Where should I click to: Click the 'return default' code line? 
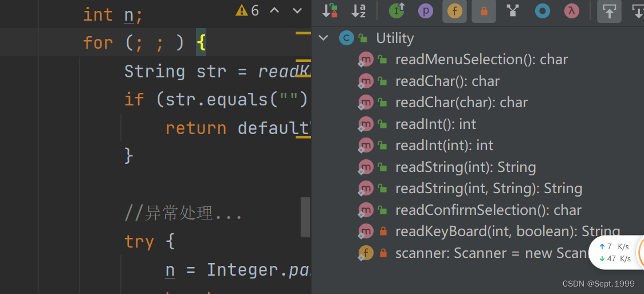tap(238, 128)
